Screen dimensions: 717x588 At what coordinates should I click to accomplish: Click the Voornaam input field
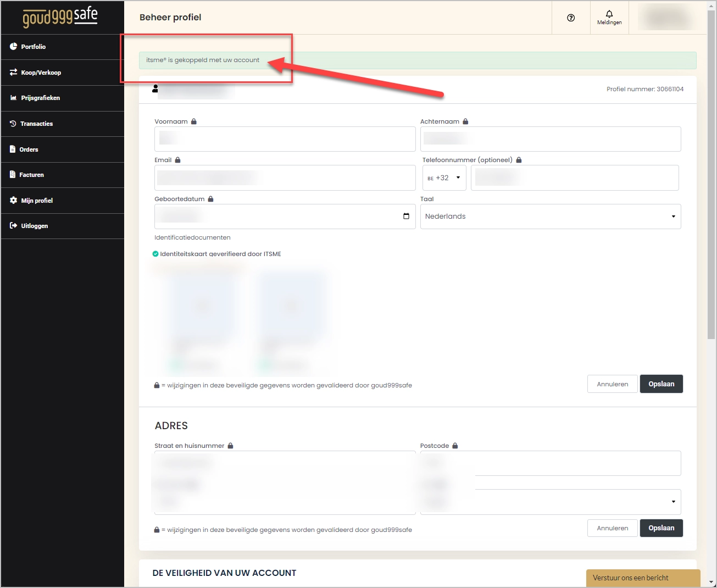tap(285, 139)
